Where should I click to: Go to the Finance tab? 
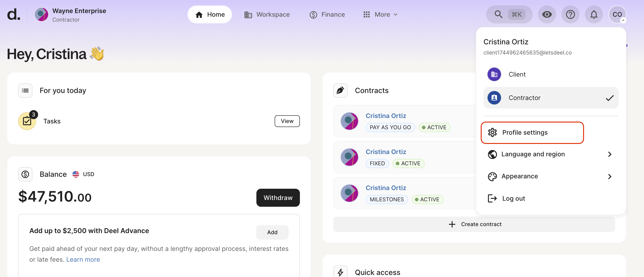click(327, 14)
